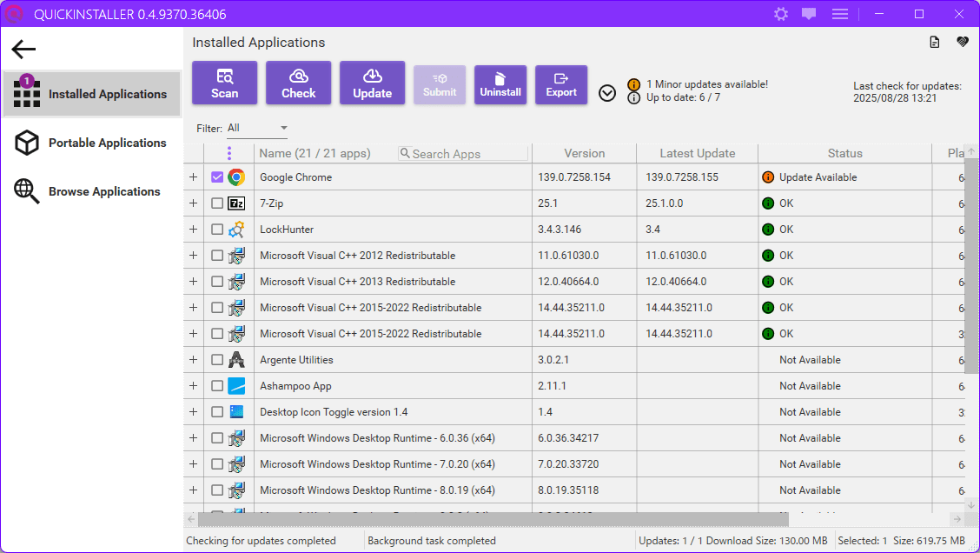Open Portable Applications section

click(x=92, y=143)
